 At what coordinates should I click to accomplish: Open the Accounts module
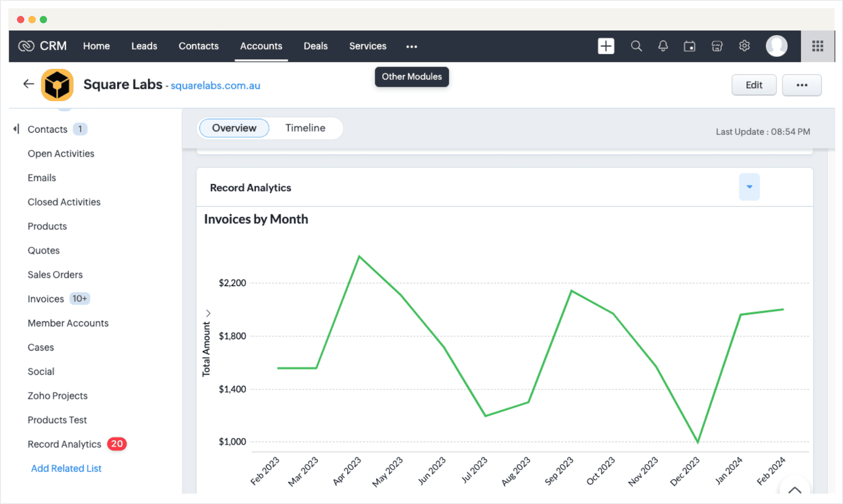coord(261,46)
